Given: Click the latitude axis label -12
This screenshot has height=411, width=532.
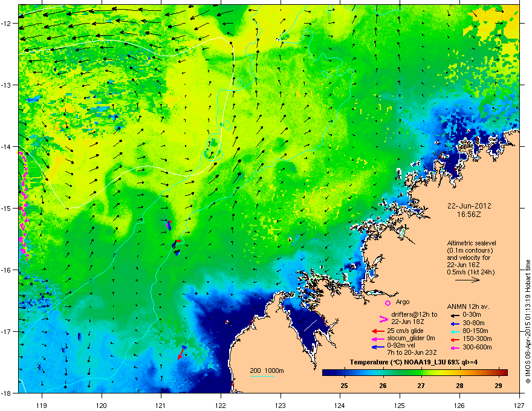Looking at the screenshot, I should [7, 24].
